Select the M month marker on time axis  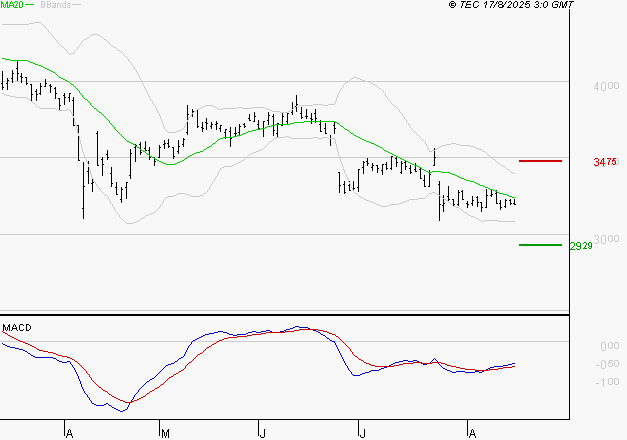(164, 433)
